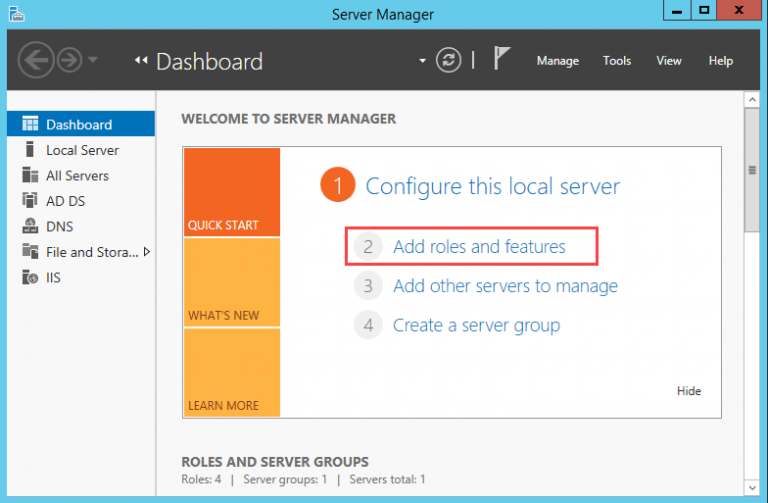Select Local Server in the sidebar
This screenshot has height=503, width=768.
pos(81,150)
